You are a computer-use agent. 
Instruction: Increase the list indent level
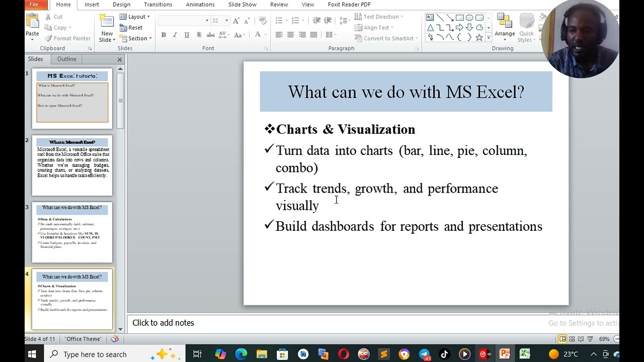point(328,21)
